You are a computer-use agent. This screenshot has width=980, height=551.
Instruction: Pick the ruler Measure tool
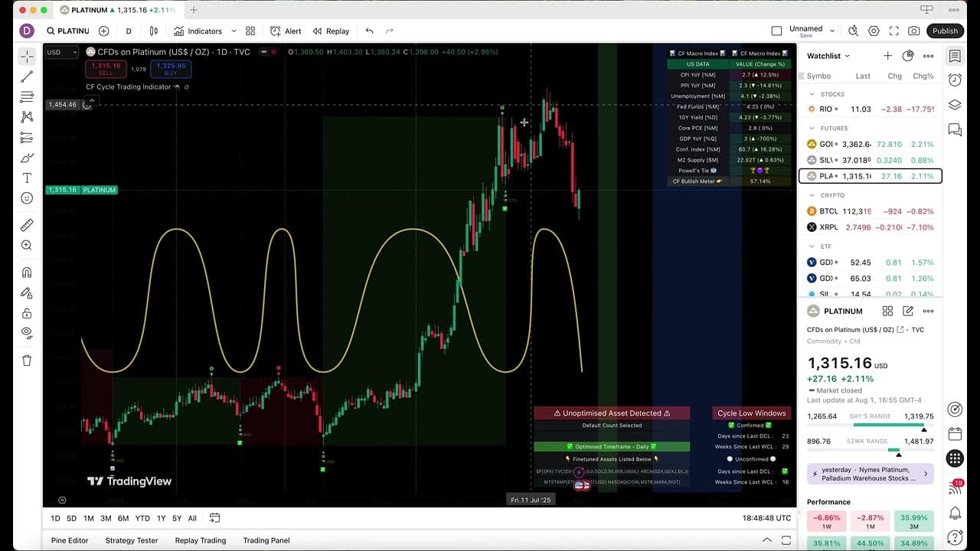pyautogui.click(x=27, y=225)
